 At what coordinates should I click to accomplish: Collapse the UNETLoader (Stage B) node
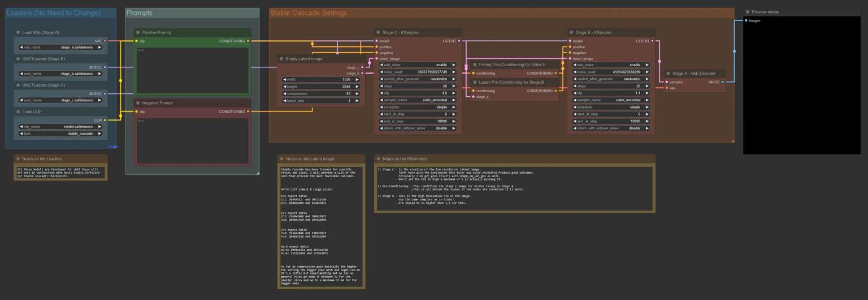tap(18, 59)
